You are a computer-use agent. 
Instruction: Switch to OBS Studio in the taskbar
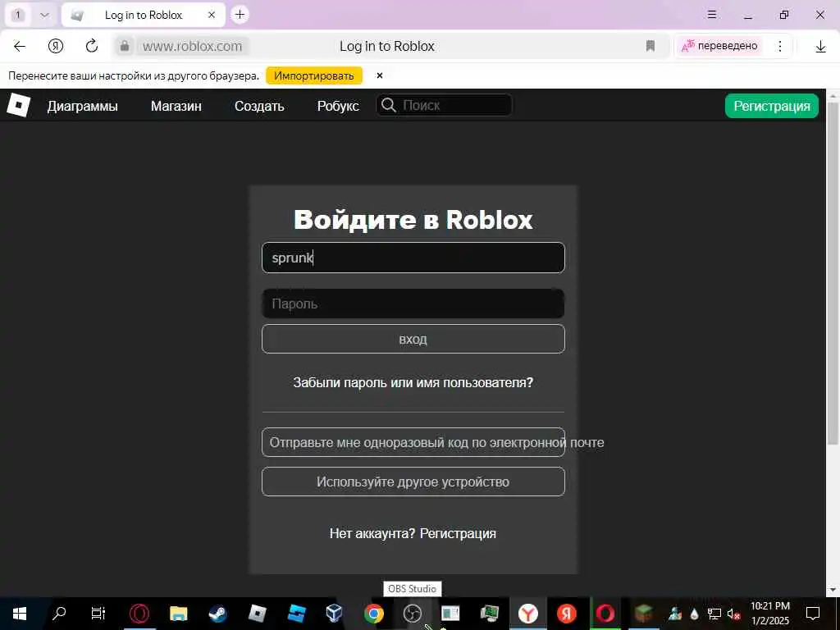click(x=413, y=614)
